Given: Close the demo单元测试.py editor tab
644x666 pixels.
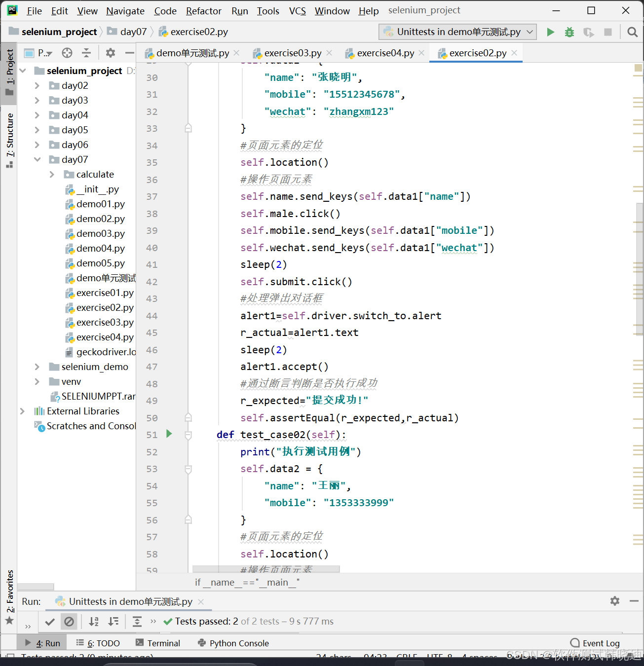Looking at the screenshot, I should 236,53.
